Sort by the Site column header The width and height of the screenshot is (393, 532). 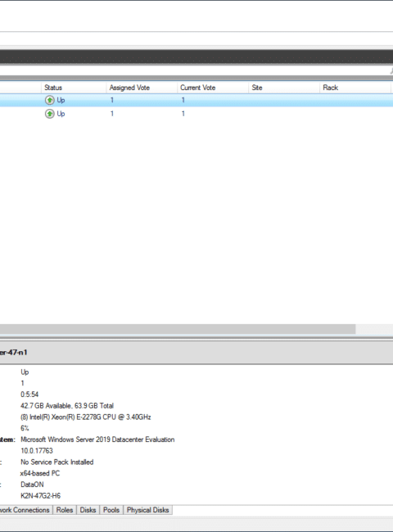(284, 88)
